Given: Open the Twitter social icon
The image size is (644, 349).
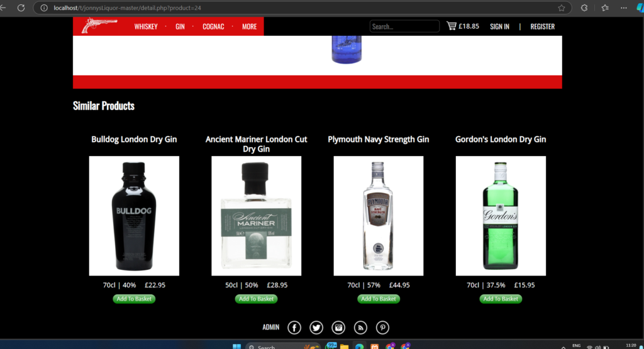Looking at the screenshot, I should [x=316, y=328].
